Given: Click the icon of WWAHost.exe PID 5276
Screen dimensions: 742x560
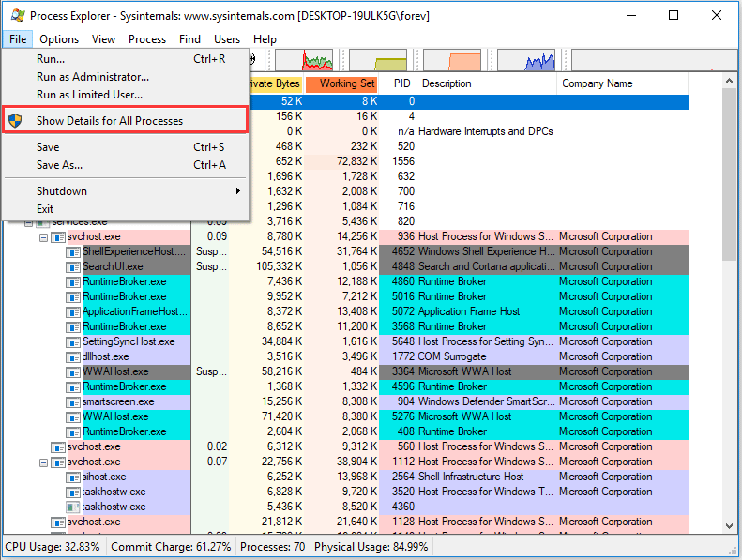Looking at the screenshot, I should pyautogui.click(x=73, y=417).
